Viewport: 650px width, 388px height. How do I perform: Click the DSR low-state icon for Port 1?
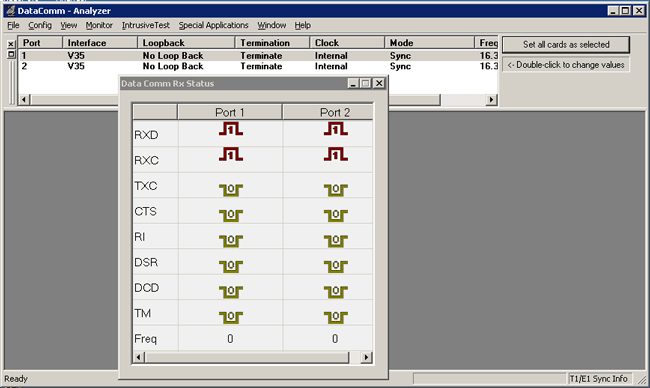coord(231,266)
